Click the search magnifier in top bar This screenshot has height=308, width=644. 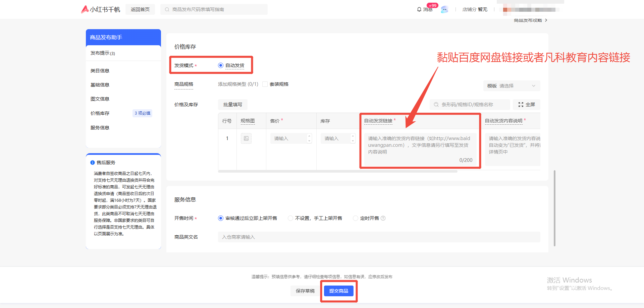coord(167,9)
